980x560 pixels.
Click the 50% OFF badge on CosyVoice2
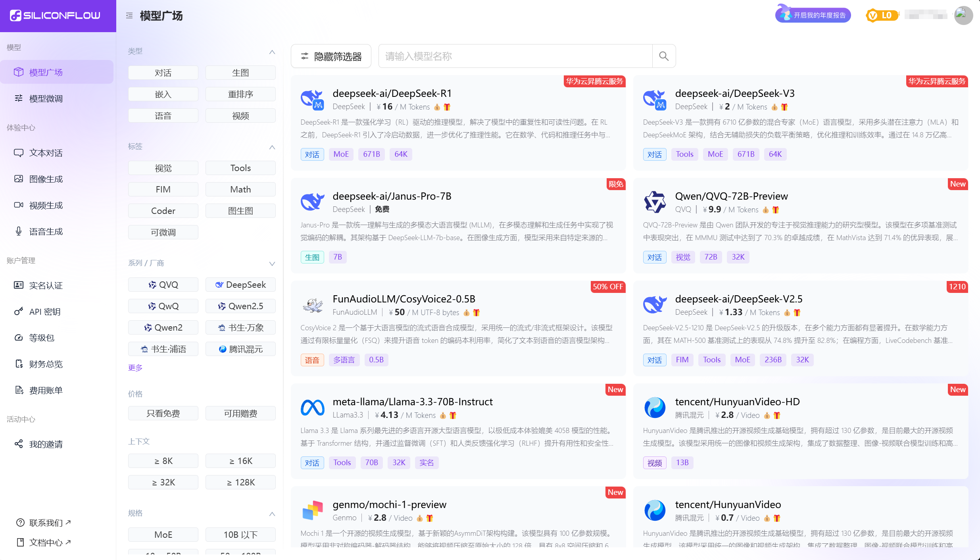point(607,287)
